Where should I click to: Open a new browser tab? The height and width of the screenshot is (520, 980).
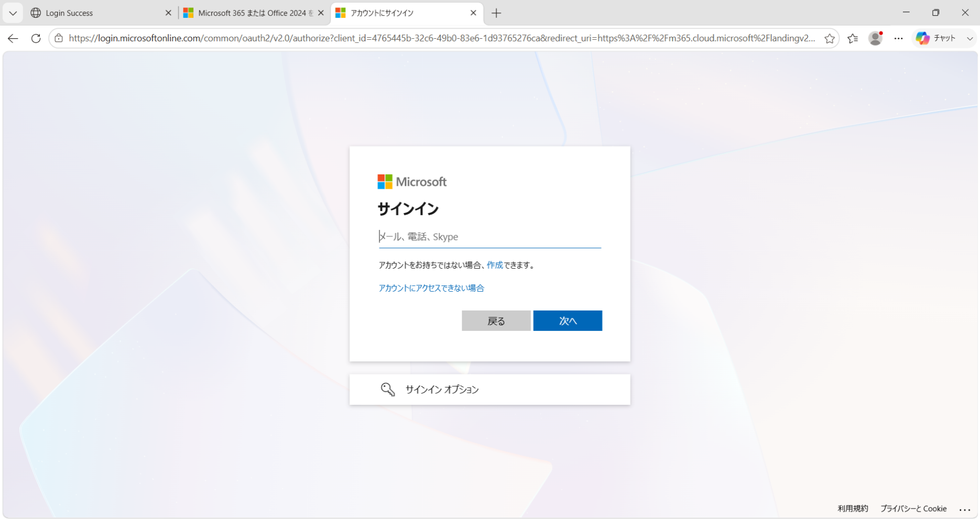click(x=496, y=13)
